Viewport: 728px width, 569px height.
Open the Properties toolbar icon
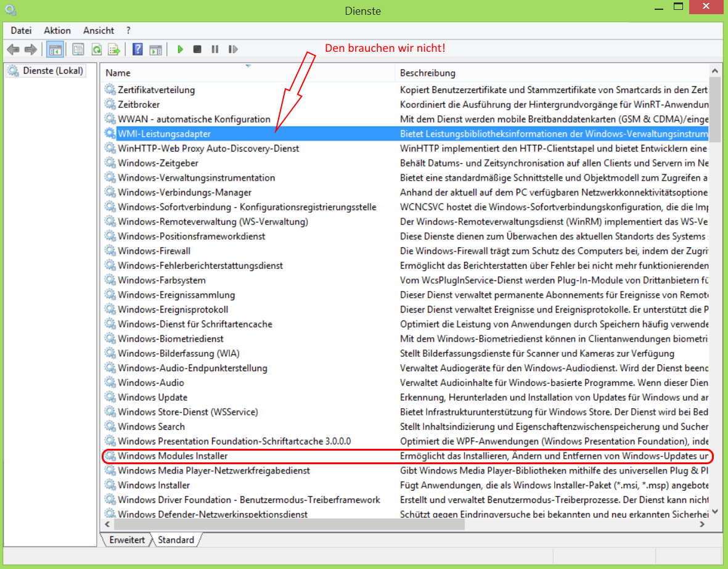(x=78, y=49)
